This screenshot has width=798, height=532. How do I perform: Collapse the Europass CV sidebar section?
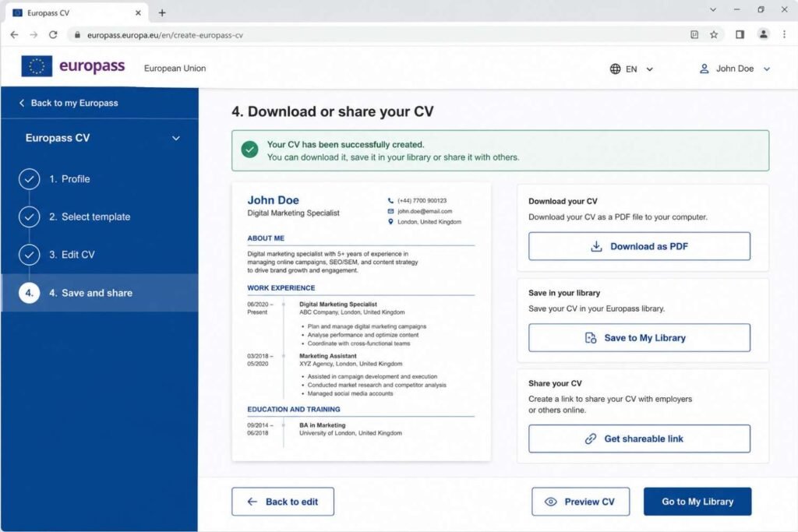175,139
